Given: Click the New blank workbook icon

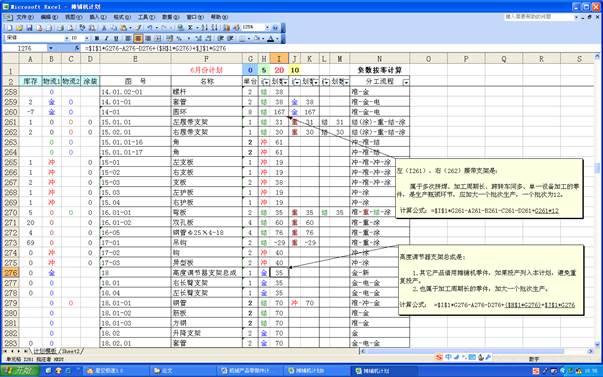Looking at the screenshot, I should click(9, 28).
